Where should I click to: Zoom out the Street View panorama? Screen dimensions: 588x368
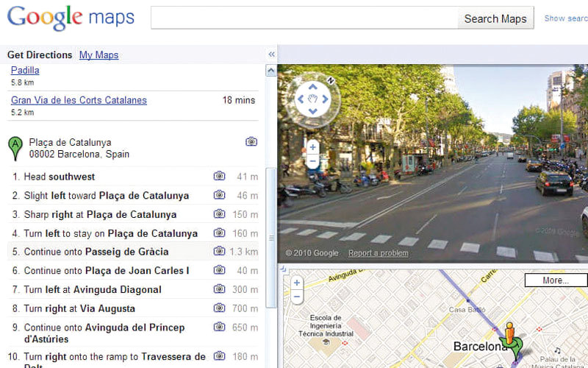[x=312, y=160]
